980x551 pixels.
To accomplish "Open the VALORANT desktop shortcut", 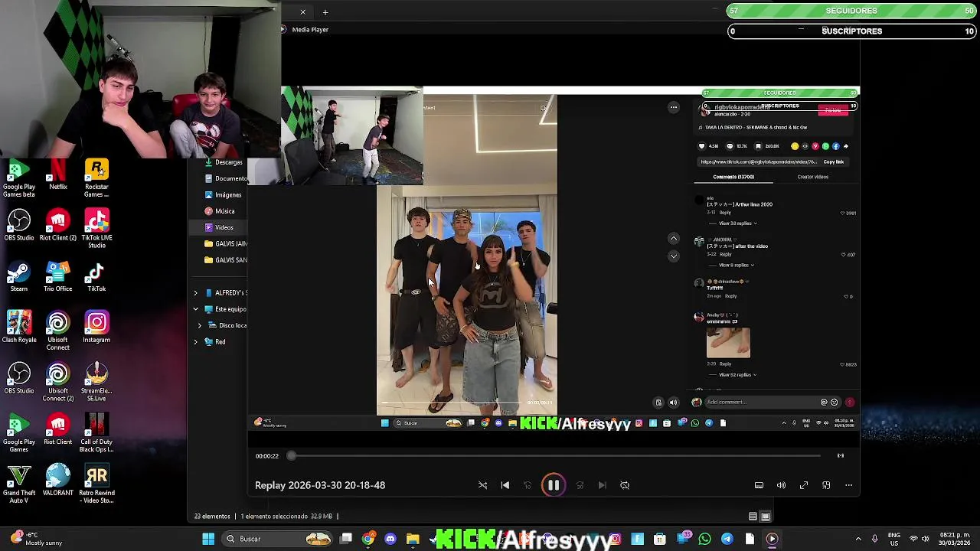I will (x=58, y=481).
